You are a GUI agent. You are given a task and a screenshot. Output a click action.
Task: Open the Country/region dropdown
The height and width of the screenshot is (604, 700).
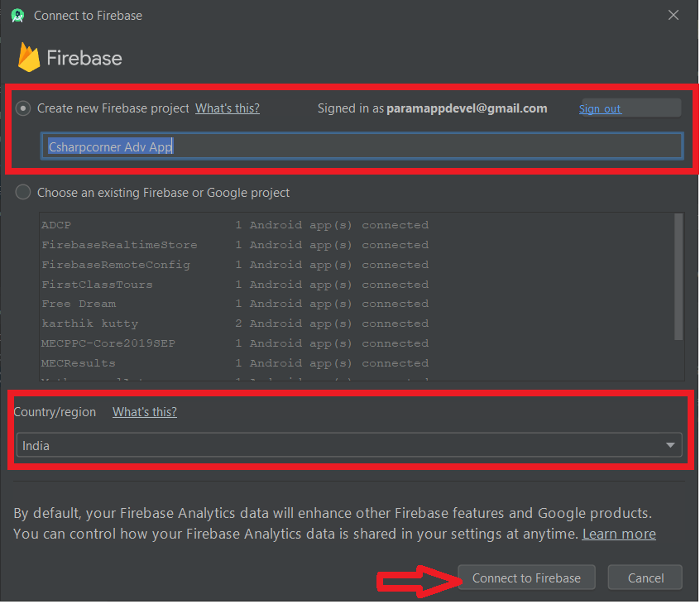point(349,444)
